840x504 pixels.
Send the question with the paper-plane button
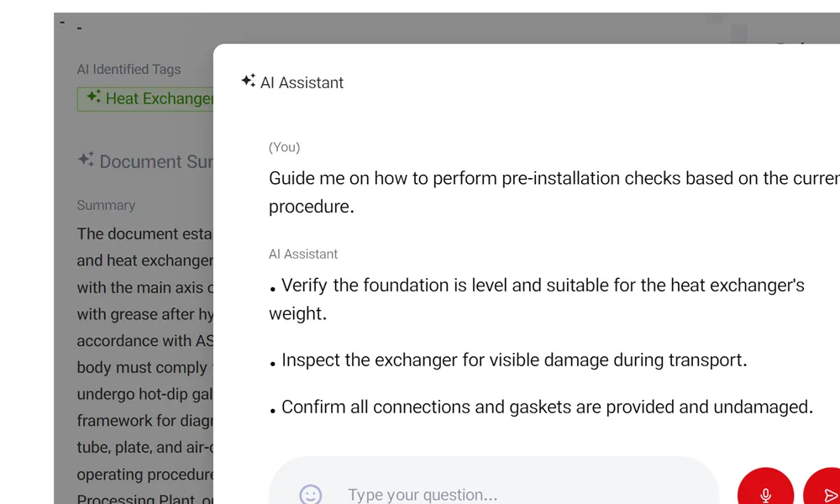tap(827, 494)
